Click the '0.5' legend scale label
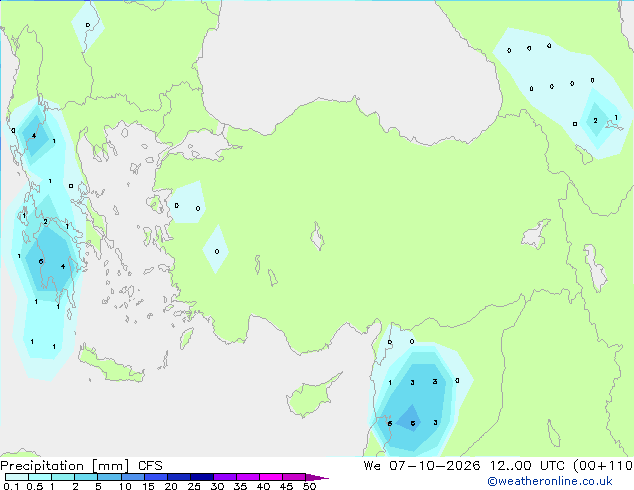 tap(35, 486)
